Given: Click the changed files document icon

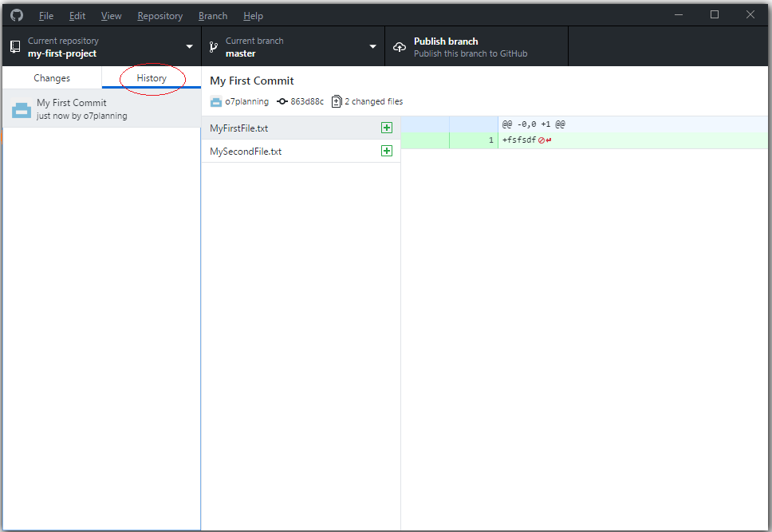Looking at the screenshot, I should pyautogui.click(x=337, y=101).
